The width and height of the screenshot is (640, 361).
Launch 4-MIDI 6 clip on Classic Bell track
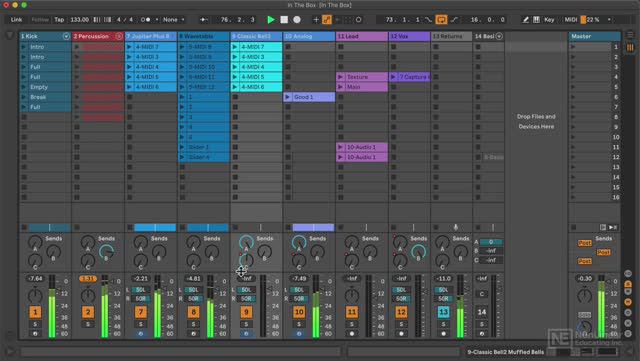pos(235,87)
